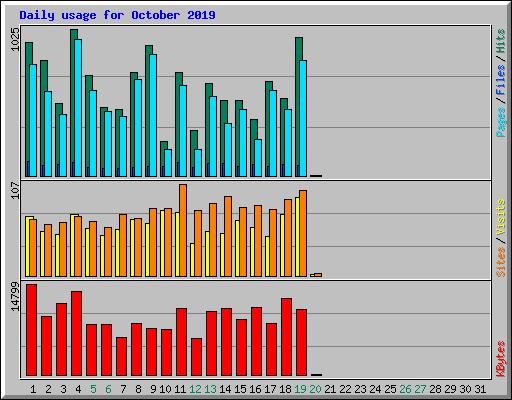Click the day 12 red KBytes bar
Image resolution: width=512 pixels, height=400 pixels.
196,357
